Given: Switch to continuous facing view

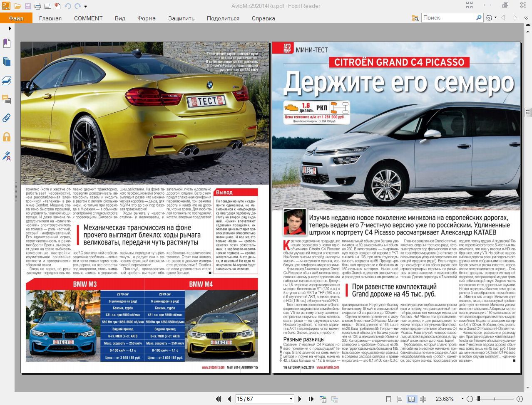Looking at the screenshot, I should (423, 399).
